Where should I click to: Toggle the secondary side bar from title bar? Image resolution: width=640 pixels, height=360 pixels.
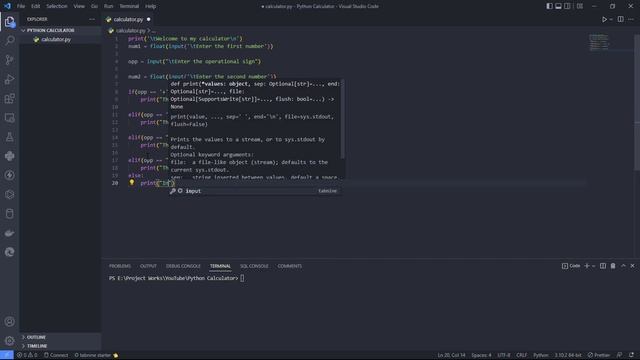click(x=567, y=6)
